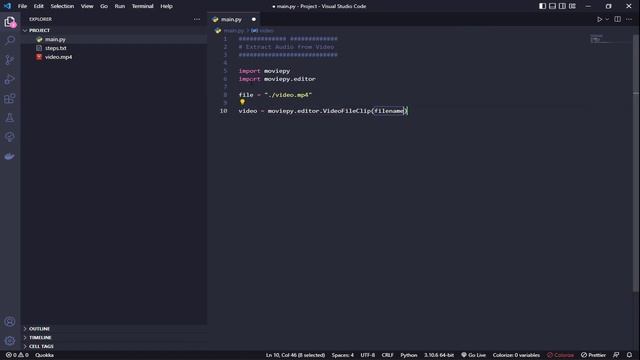Toggle Colorize in status bar

560,355
